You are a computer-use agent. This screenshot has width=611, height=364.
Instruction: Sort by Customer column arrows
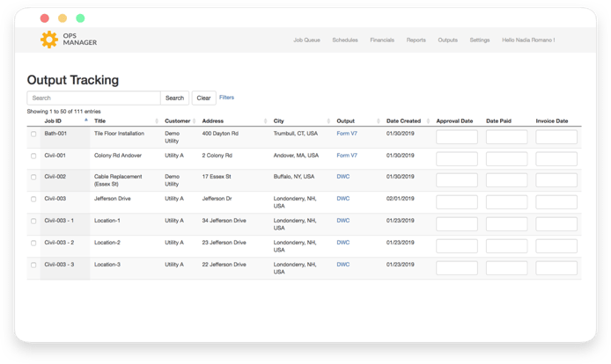tap(194, 121)
